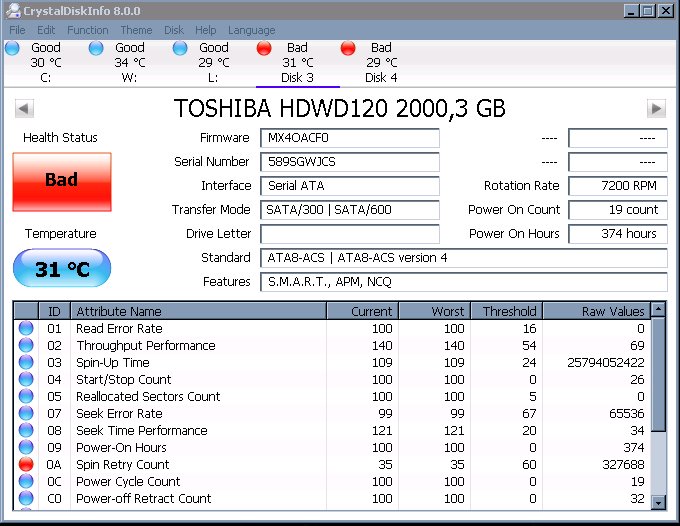This screenshot has width=680, height=526.
Task: Open the Function menu
Action: [x=88, y=30]
